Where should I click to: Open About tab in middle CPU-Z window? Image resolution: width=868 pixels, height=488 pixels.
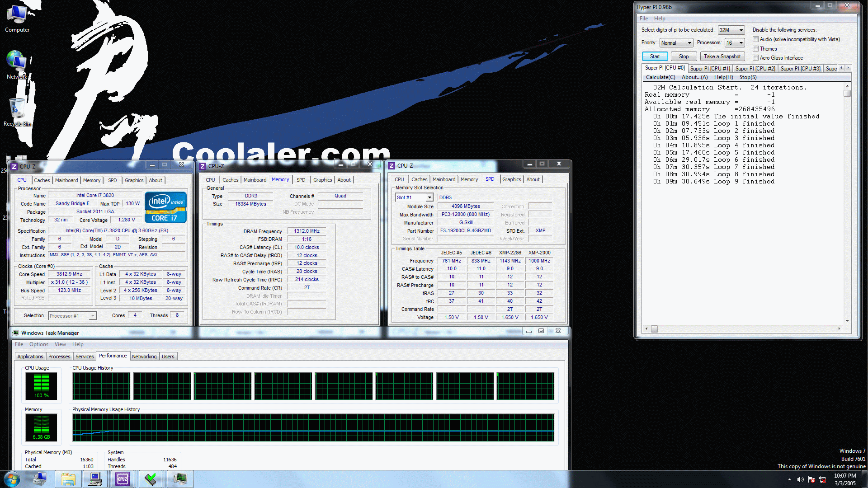click(x=344, y=180)
